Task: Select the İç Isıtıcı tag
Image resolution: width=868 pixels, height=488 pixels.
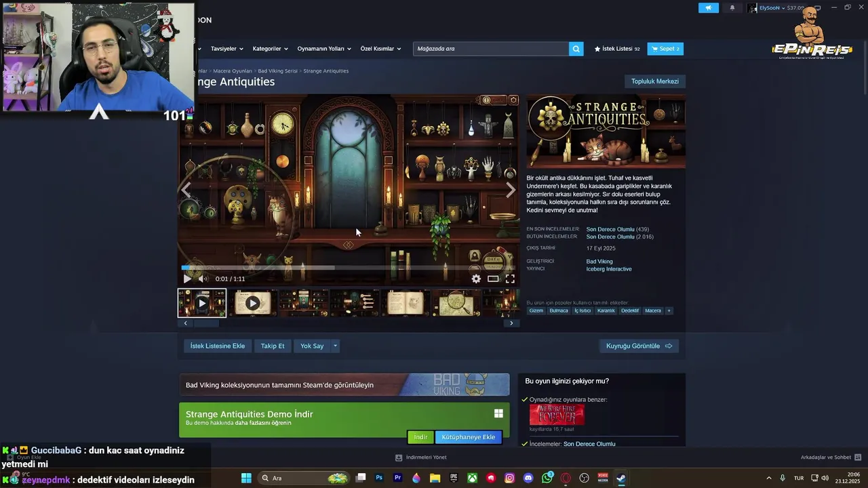Action: pyautogui.click(x=583, y=310)
